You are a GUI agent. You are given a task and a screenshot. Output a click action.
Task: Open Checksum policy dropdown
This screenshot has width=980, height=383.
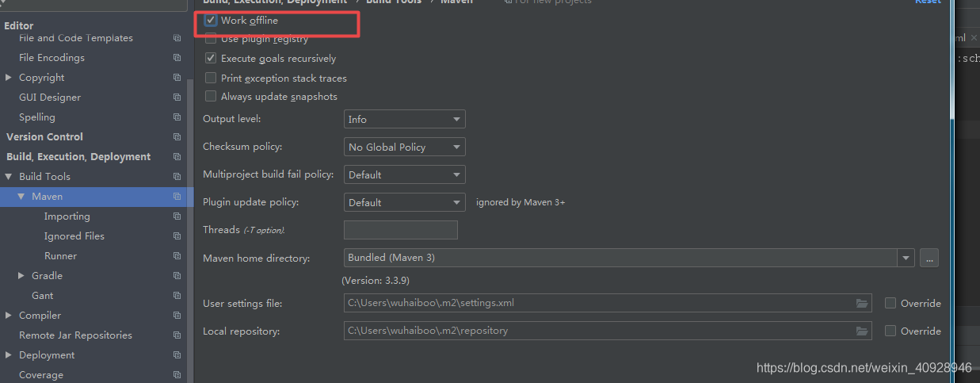405,147
